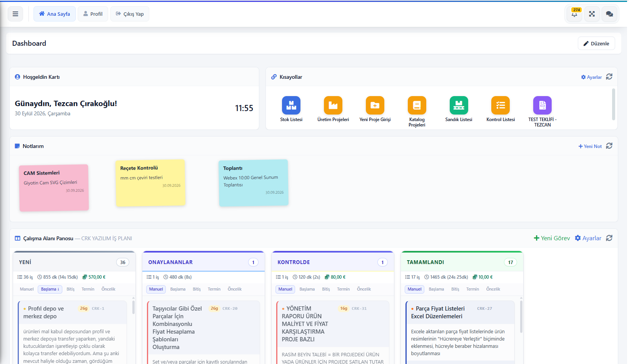Toggle fullscreen expand icon
The image size is (629, 364).
[592, 14]
